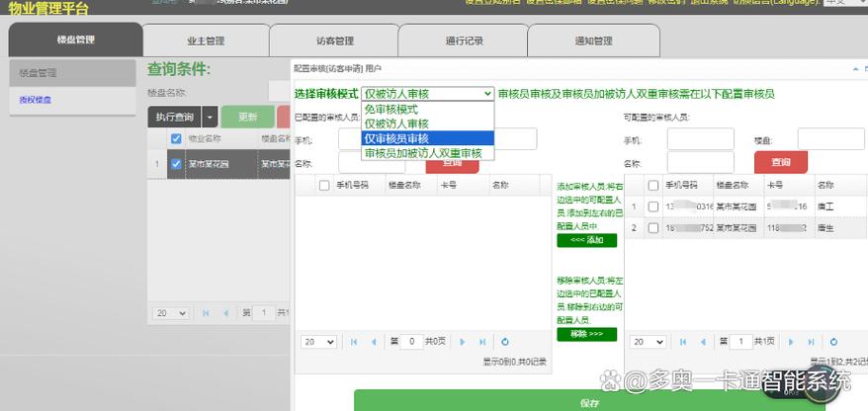868x411 pixels.
Task: Select 楼盘管理 in the left sidebar
Action: tap(72, 73)
